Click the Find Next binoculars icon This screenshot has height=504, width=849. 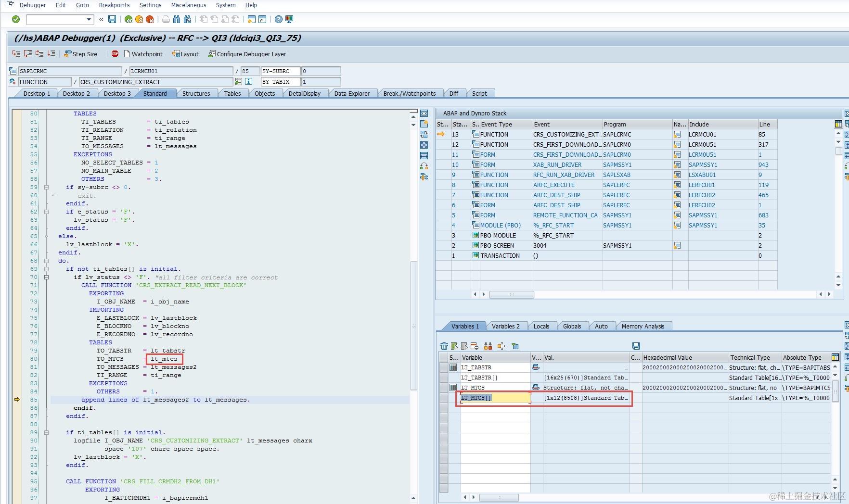(x=187, y=19)
